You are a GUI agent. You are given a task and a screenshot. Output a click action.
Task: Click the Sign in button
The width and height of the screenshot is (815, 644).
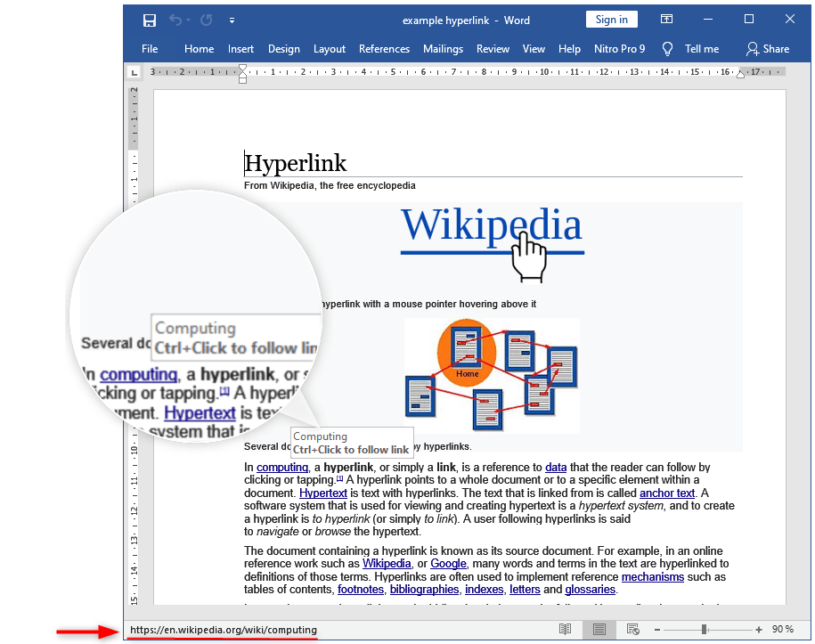611,20
